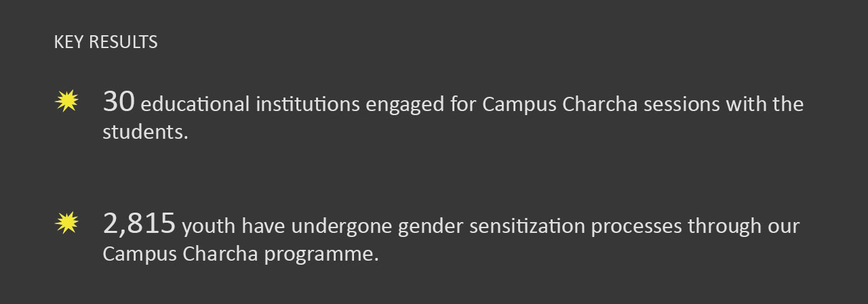The width and height of the screenshot is (868, 304).
Task: Click the yellow starburst beside 30 institutions
Action: pyautogui.click(x=66, y=102)
